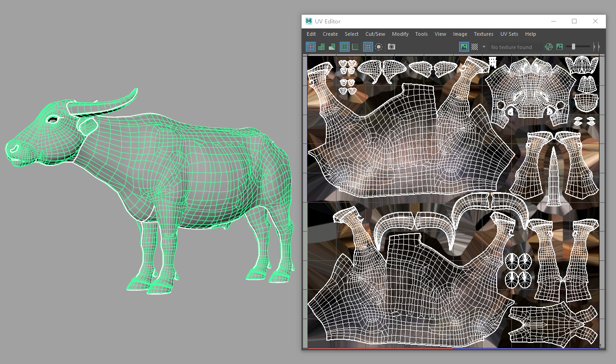Click the internal borders display icon
The image size is (616, 364).
pos(355,47)
